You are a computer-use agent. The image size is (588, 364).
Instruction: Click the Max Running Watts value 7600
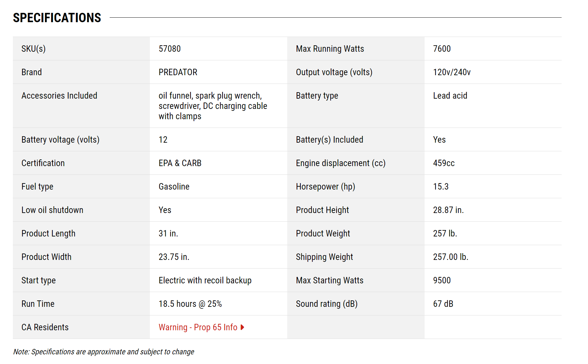coord(442,49)
